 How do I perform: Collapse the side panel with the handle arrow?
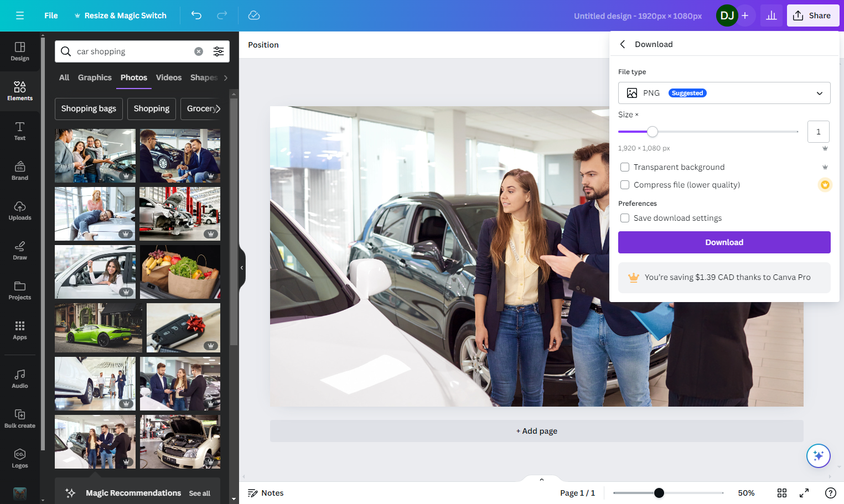point(242,268)
